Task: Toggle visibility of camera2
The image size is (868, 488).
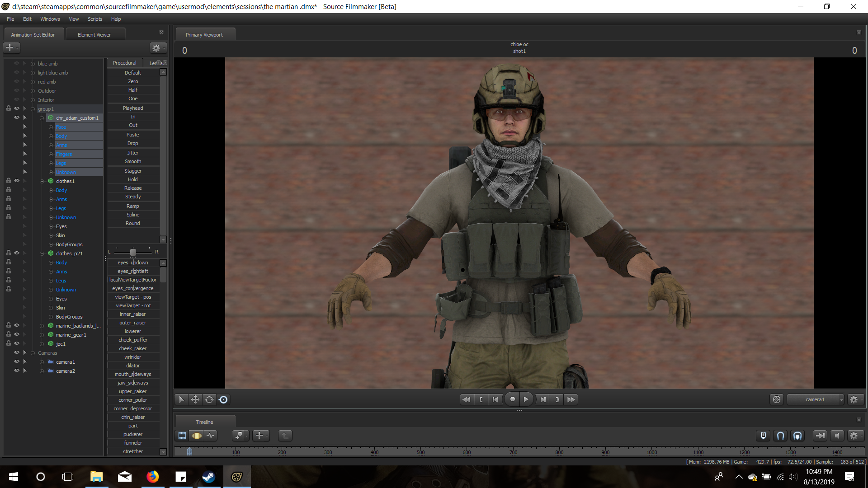Action: click(17, 371)
